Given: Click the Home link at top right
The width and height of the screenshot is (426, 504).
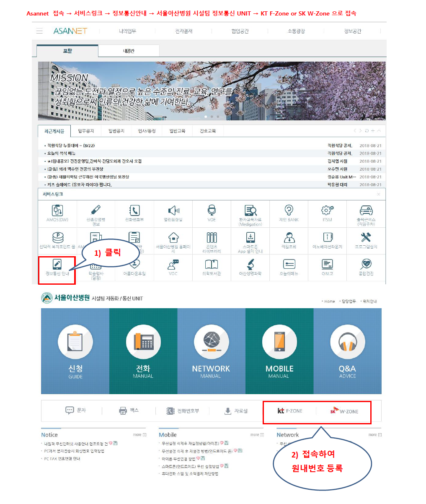Looking at the screenshot, I should pos(329,301).
